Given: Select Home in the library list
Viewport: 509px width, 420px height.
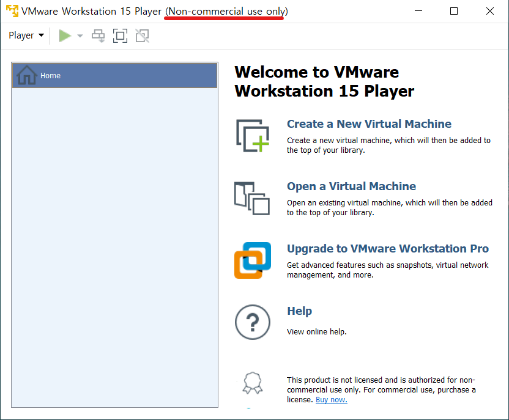Looking at the screenshot, I should [114, 76].
